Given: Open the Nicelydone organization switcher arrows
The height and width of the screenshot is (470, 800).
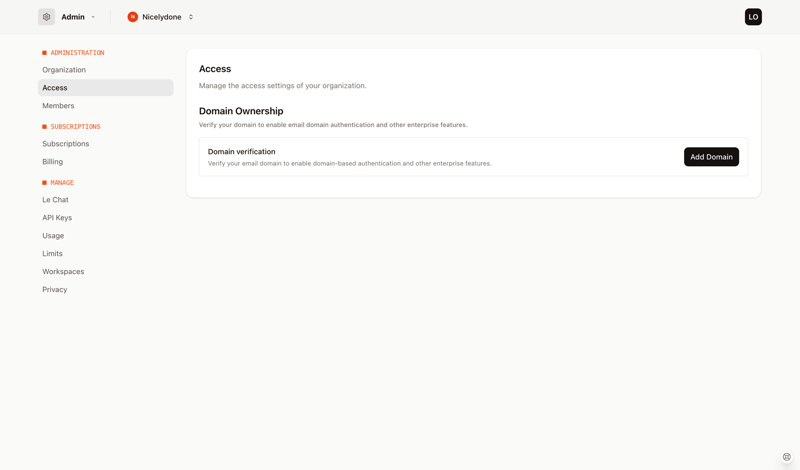Looking at the screenshot, I should [191, 17].
